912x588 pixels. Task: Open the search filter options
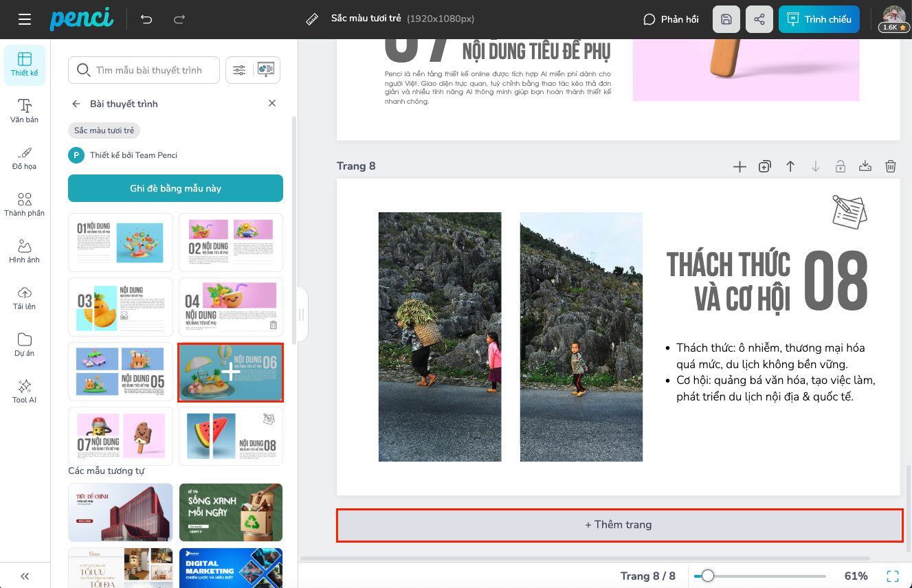(239, 70)
